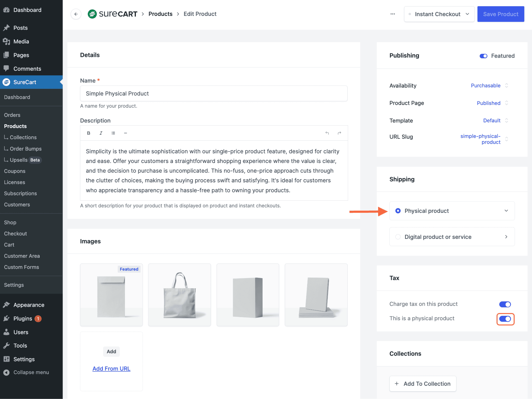Select the tote bag product image thumbnail
Viewport: 532px width, 399px height.
pyautogui.click(x=179, y=295)
